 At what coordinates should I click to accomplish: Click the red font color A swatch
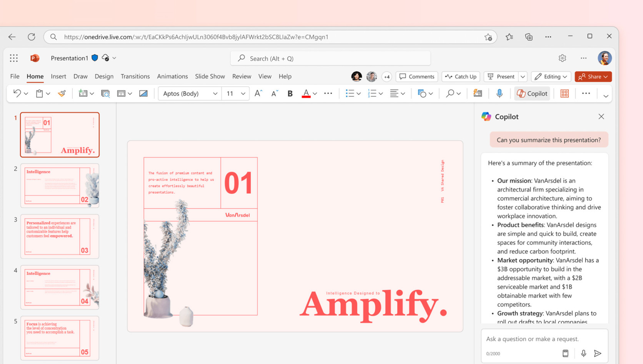coord(306,93)
